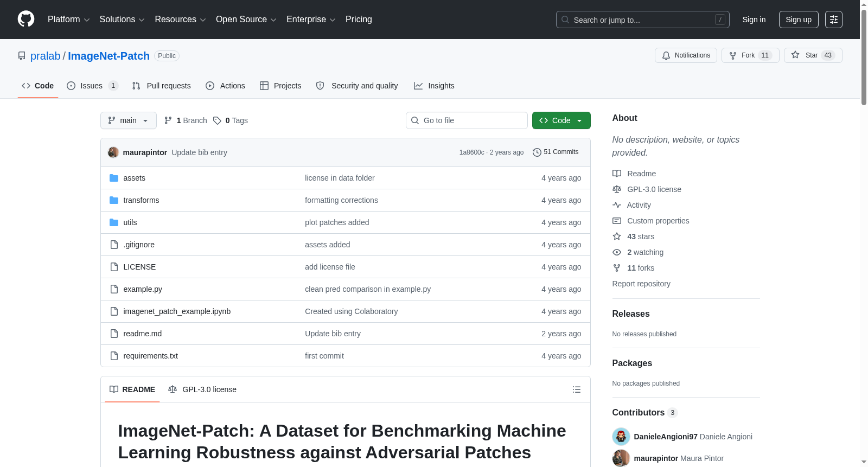This screenshot has width=868, height=467.
Task: Click the book icon beside Readme
Action: click(x=617, y=174)
